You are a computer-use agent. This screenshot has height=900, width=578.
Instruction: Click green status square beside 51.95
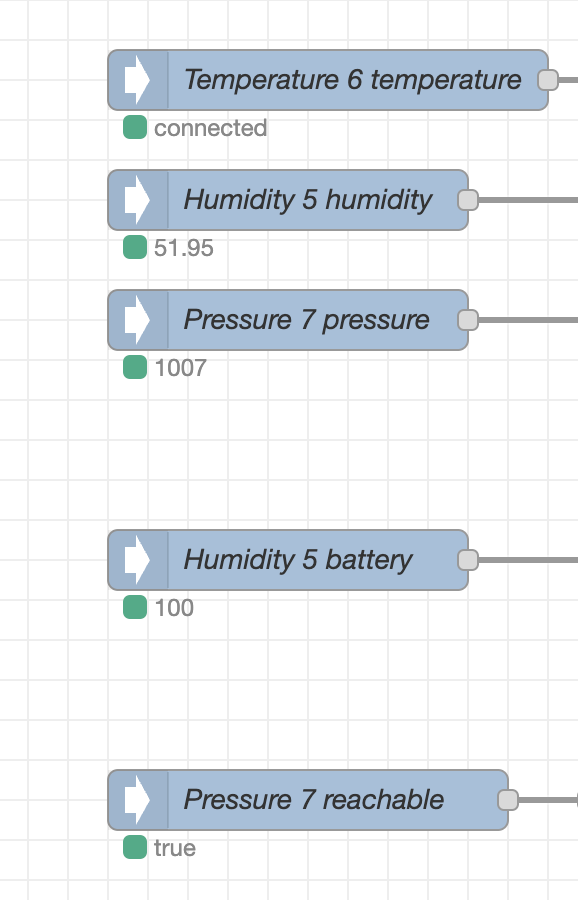coord(135,247)
